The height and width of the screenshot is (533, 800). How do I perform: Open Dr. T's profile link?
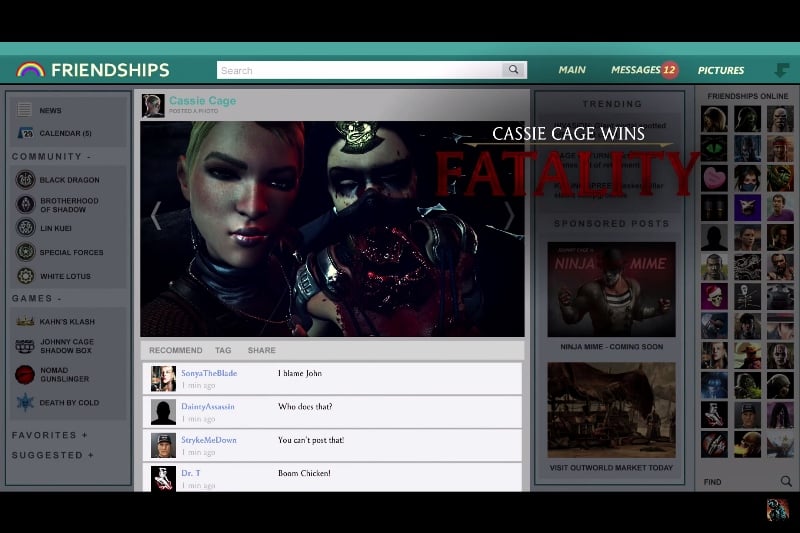pos(191,473)
